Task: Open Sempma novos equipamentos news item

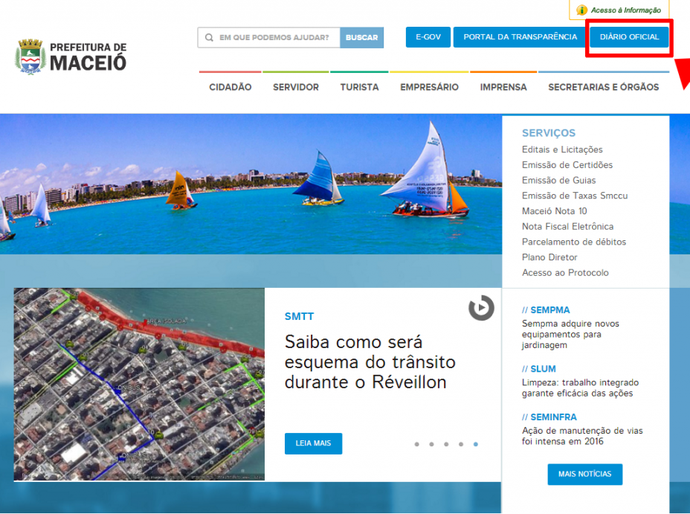Action: pyautogui.click(x=570, y=334)
